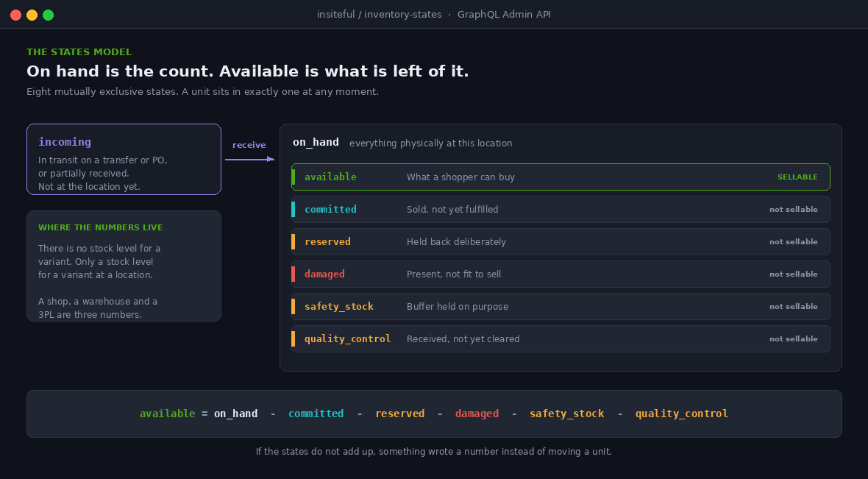868x479 pixels.
Task: Select the 'damaged' state name in list
Action: point(324,274)
